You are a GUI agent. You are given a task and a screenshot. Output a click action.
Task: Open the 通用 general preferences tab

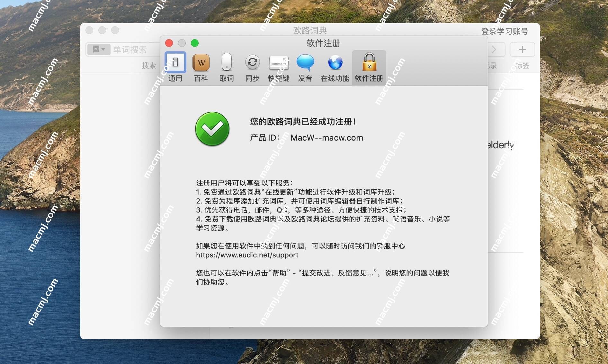pos(175,67)
